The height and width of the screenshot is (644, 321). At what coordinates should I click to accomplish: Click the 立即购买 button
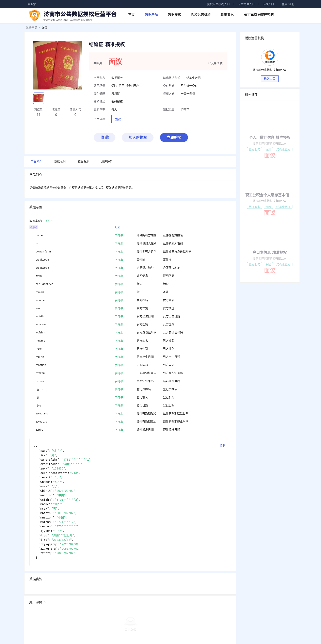[174, 137]
